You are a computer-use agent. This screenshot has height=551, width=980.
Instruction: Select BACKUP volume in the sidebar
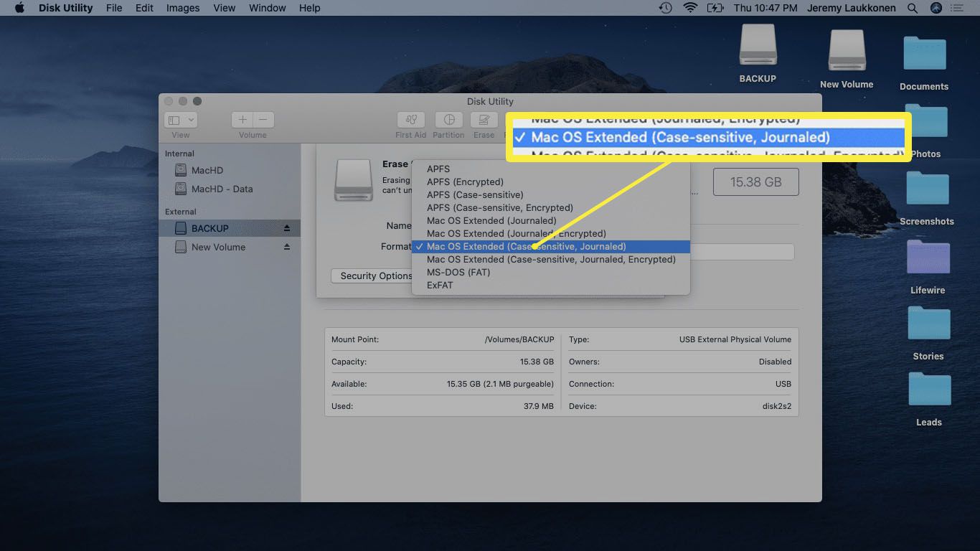[230, 228]
